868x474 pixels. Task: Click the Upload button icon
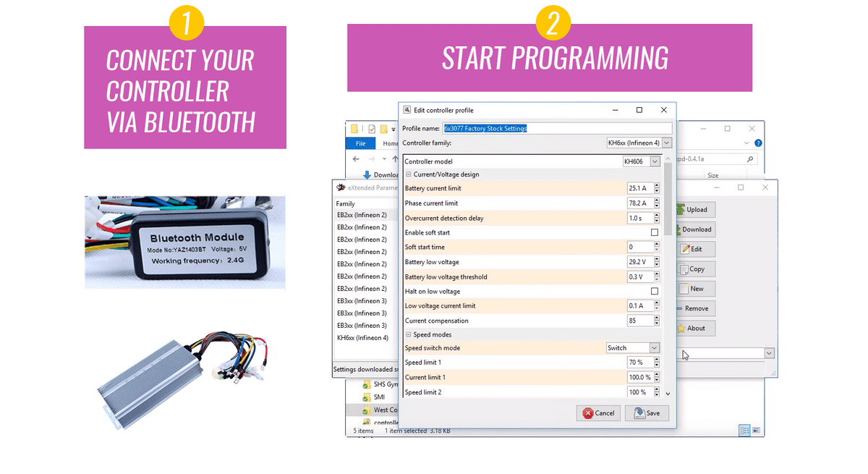click(681, 210)
